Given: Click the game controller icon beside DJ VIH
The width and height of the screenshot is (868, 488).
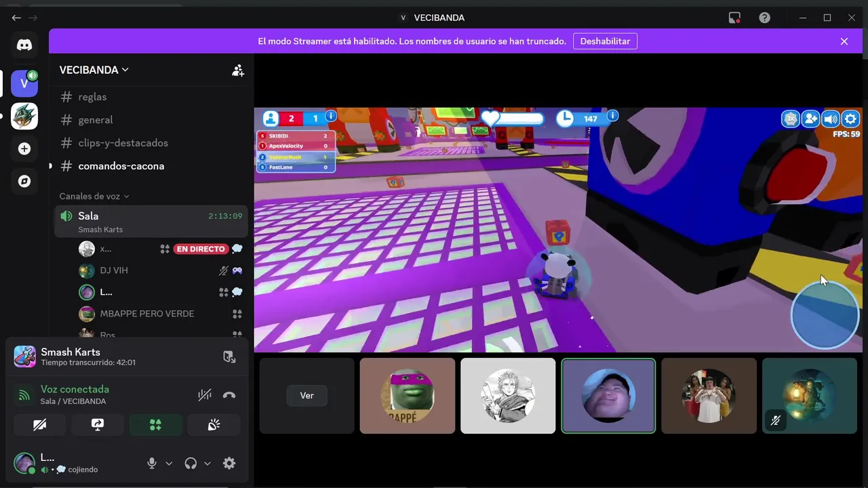Looking at the screenshot, I should point(237,270).
